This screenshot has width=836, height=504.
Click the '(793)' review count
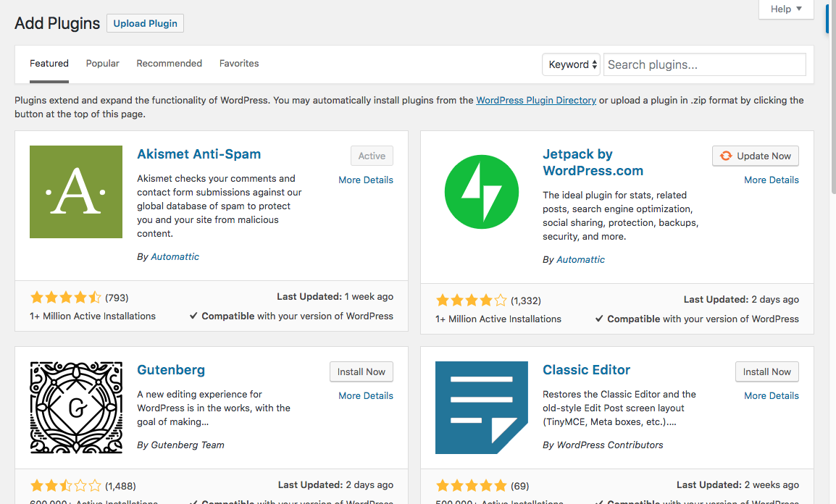coord(117,298)
